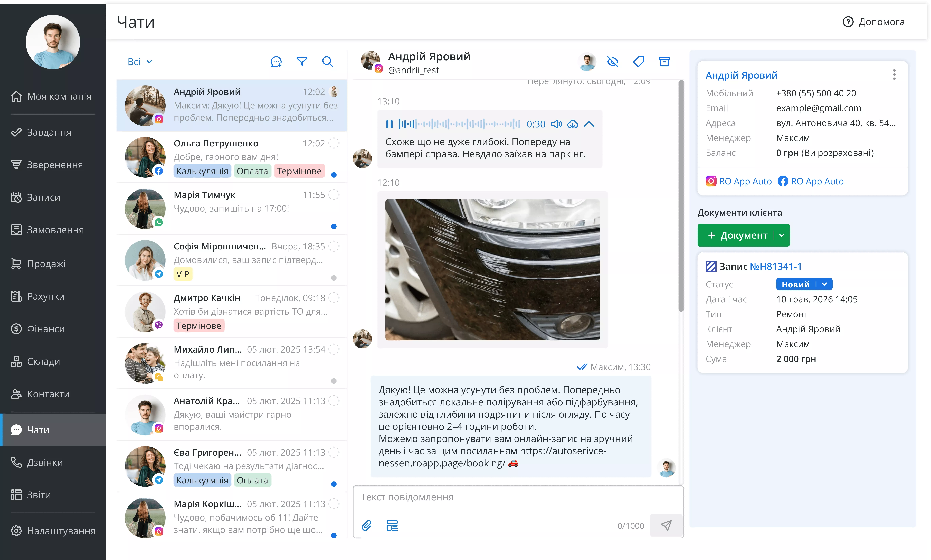Click the user profile photo in sidebar
The width and height of the screenshot is (931, 560).
(53, 42)
